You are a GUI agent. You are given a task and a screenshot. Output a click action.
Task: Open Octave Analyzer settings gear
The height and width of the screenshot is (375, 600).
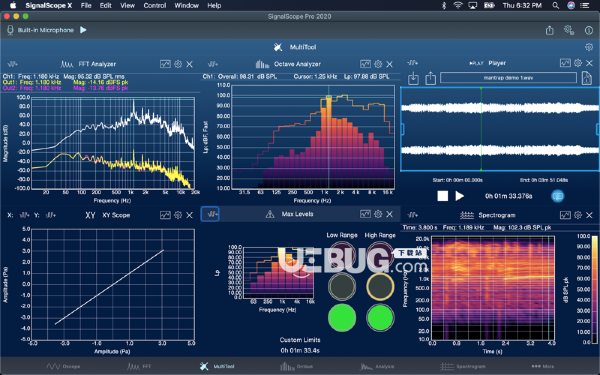(x=378, y=64)
